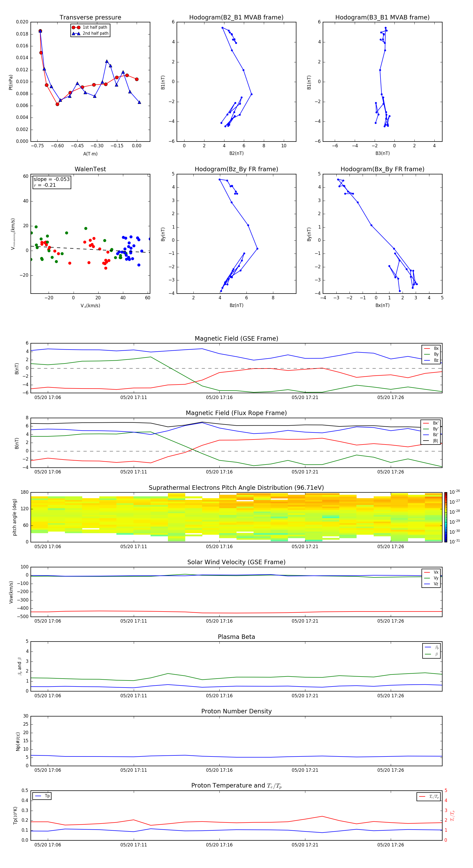Screen dimensions: 473x868
Task: Click the 'Np(#/cc)' axis label
Action: click(18, 741)
